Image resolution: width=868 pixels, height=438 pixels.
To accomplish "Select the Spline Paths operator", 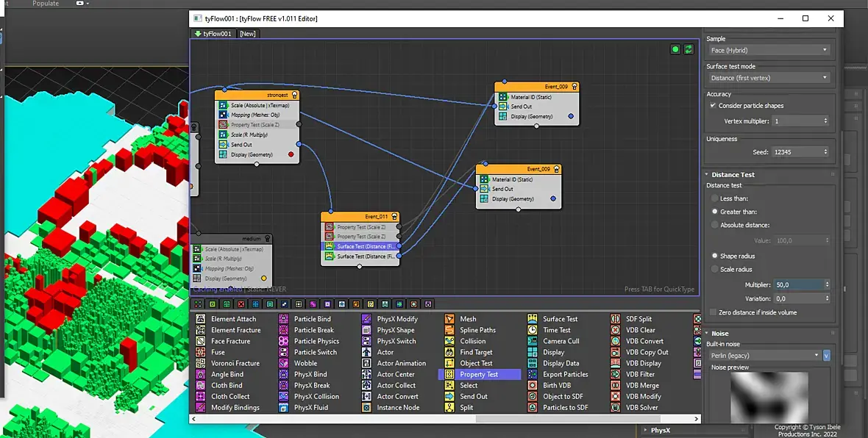I will point(471,330).
